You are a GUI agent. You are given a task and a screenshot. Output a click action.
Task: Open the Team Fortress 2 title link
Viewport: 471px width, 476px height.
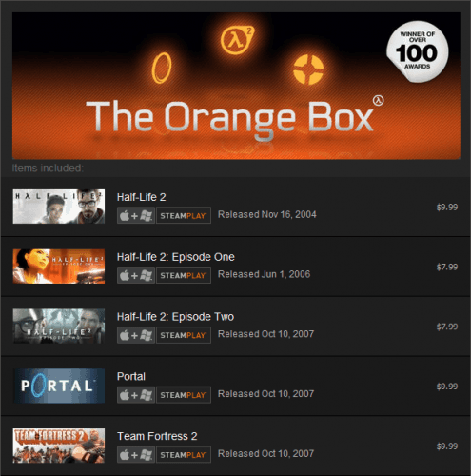[x=157, y=436]
